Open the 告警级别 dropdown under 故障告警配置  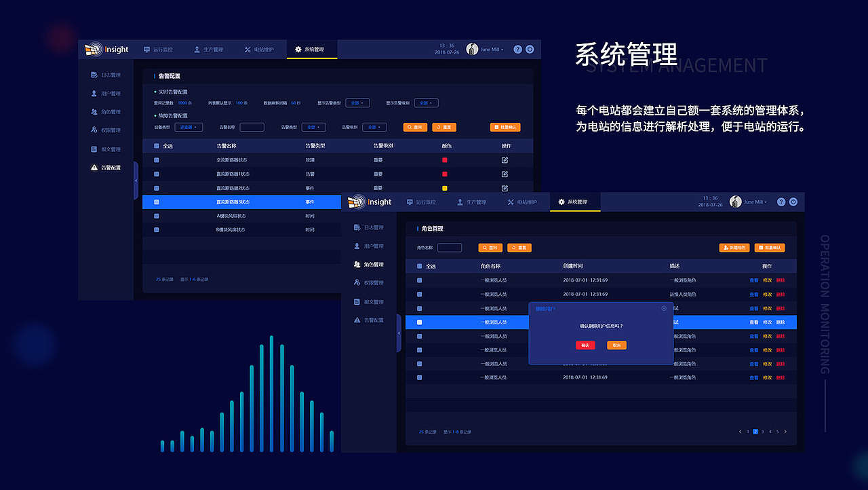pyautogui.click(x=374, y=127)
